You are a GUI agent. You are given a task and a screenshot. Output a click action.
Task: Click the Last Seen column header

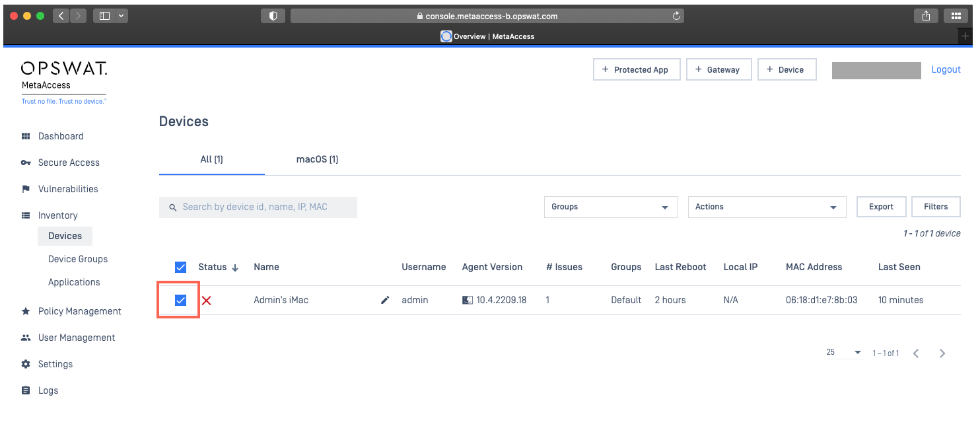[x=899, y=267]
